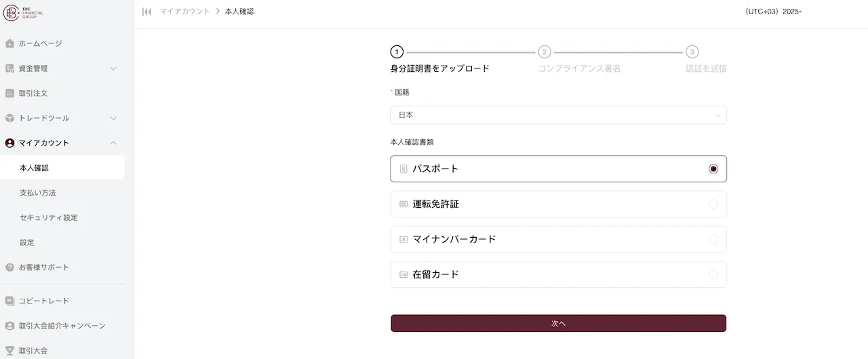
Task: Click the 取引大会 trophy icon
Action: pos(9,350)
